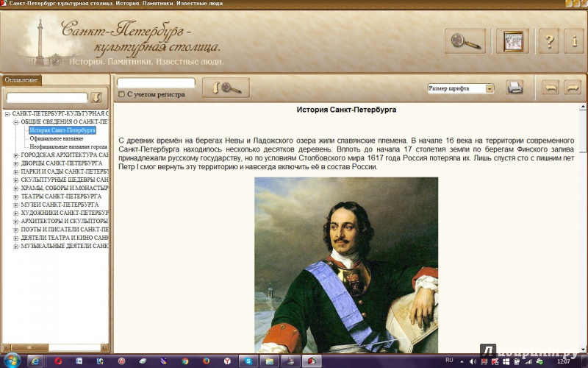Expand 'СКУЛЬПТУРНЫЕ ШЕДЕВРЫ' tree node

15,180
